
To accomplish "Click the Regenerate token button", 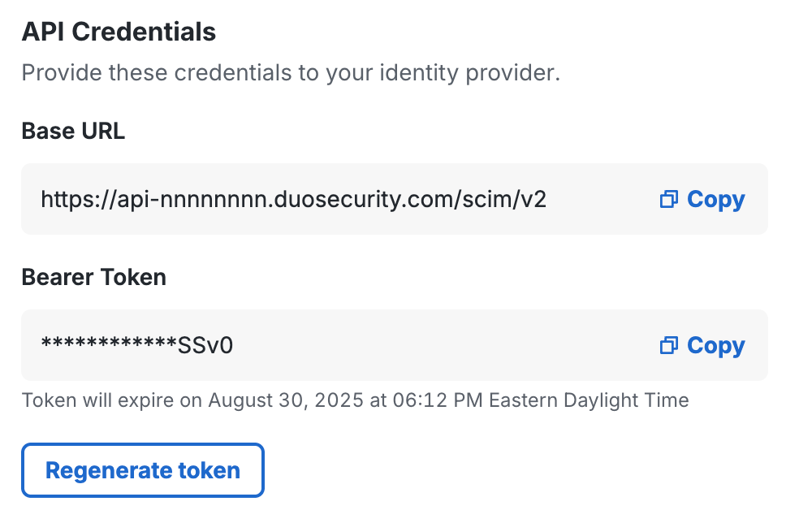I will (x=142, y=469).
